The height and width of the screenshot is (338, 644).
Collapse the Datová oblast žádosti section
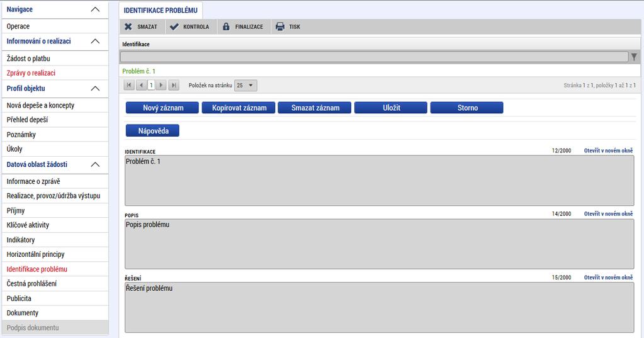[x=95, y=164]
